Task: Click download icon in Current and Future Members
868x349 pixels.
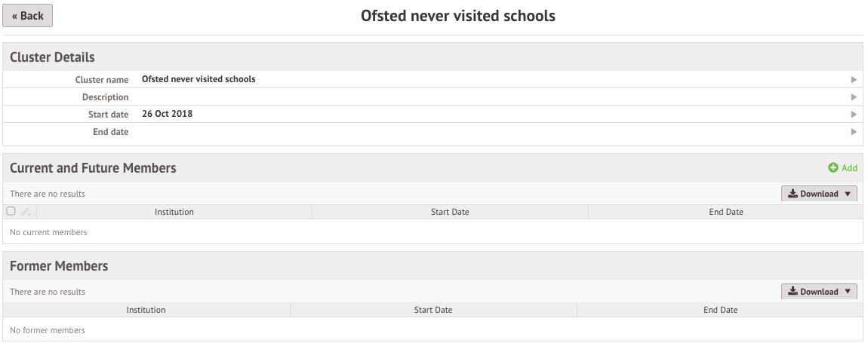Action: pyautogui.click(x=793, y=194)
